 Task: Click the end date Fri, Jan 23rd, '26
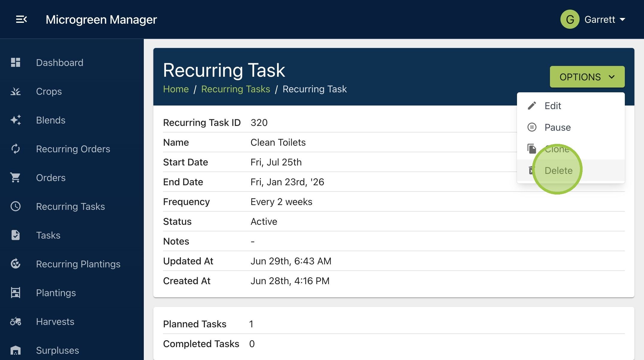tap(287, 182)
